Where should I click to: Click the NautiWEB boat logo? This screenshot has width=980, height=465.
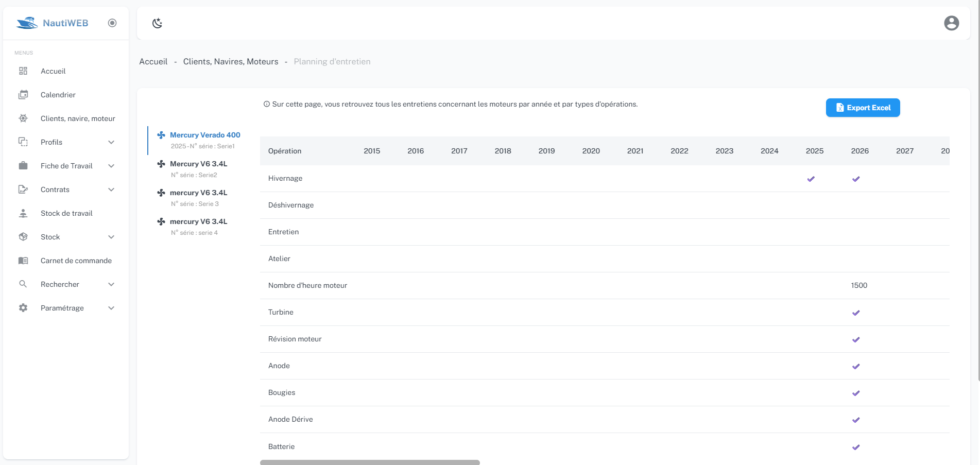[x=27, y=23]
